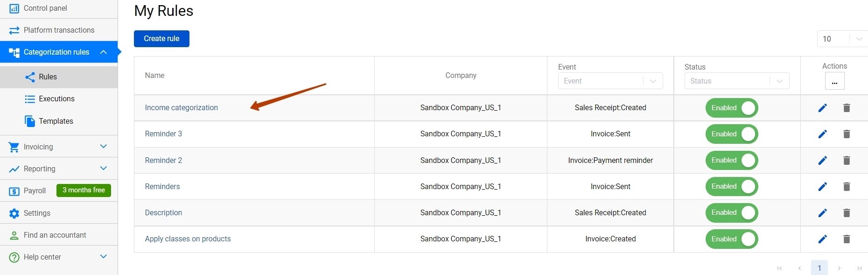The width and height of the screenshot is (868, 275).
Task: Disable the Income categorization rule toggle
Action: pyautogui.click(x=732, y=108)
